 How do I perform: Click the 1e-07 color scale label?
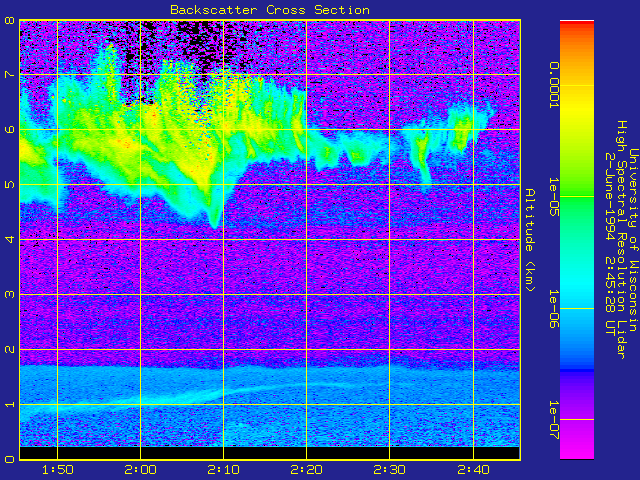[554, 420]
